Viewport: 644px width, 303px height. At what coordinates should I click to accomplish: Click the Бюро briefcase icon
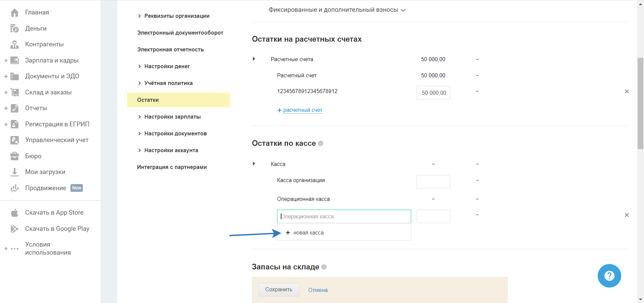click(14, 156)
